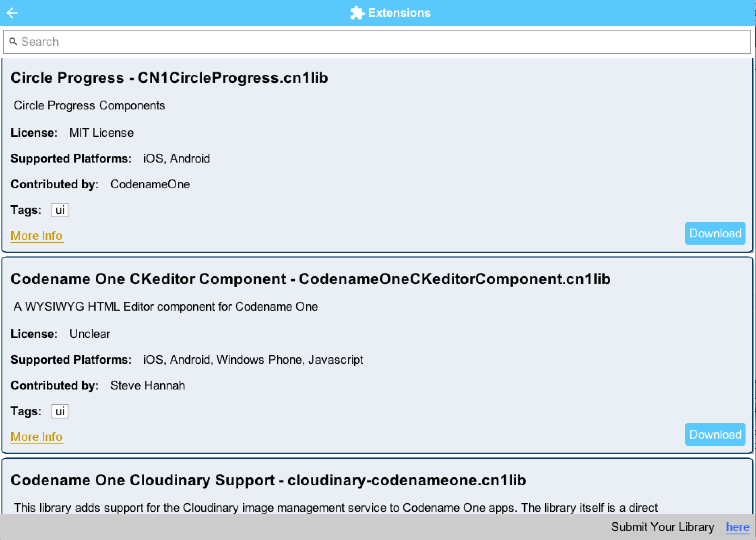Screen dimensions: 756x540
Task: Open More Info for Circle Progress
Action: 36,236
